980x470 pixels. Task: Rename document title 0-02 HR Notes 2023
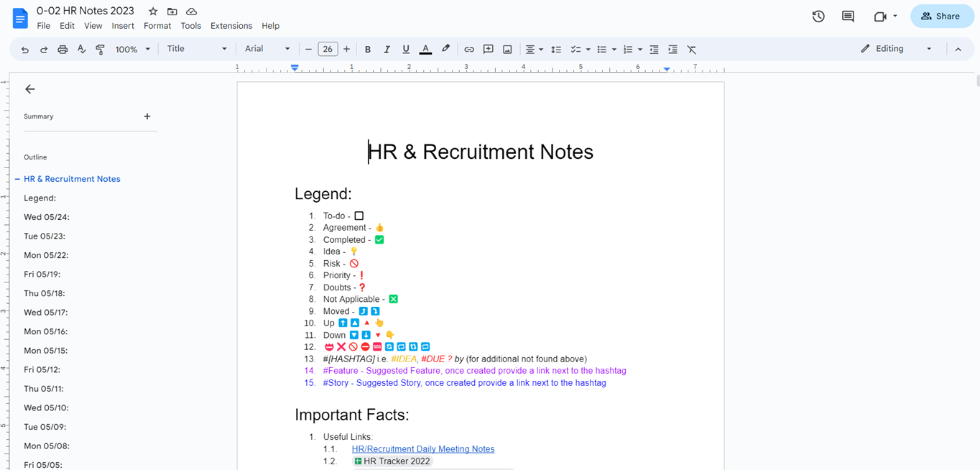coord(85,11)
